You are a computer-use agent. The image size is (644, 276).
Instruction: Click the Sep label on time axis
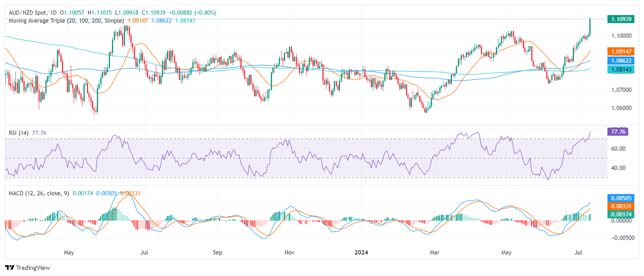coord(217,253)
